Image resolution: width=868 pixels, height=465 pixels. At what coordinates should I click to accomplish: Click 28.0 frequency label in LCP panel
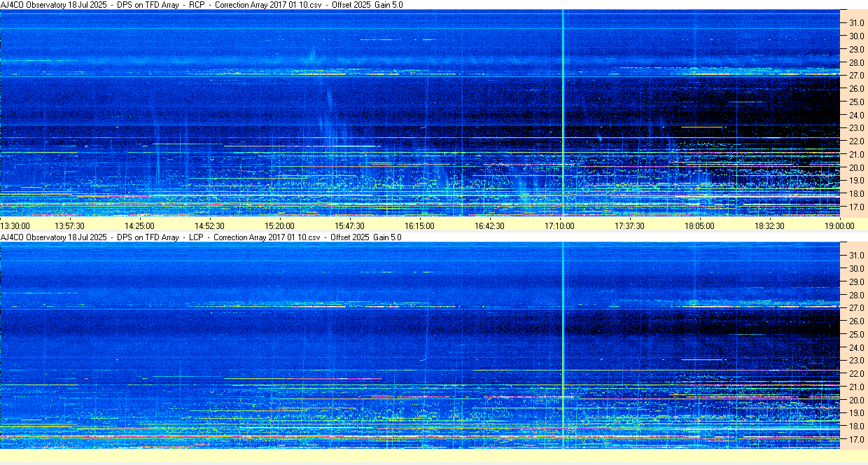pyautogui.click(x=856, y=295)
